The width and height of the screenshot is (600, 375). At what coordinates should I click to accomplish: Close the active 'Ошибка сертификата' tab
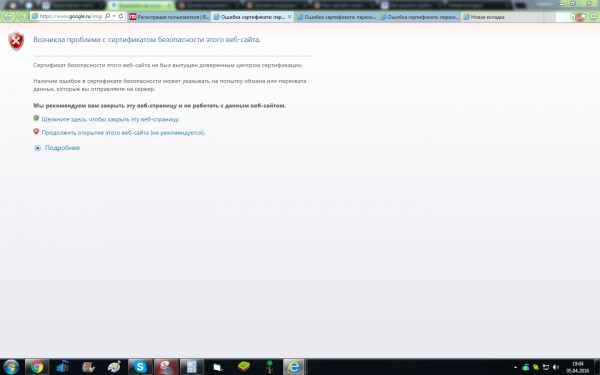[x=290, y=17]
